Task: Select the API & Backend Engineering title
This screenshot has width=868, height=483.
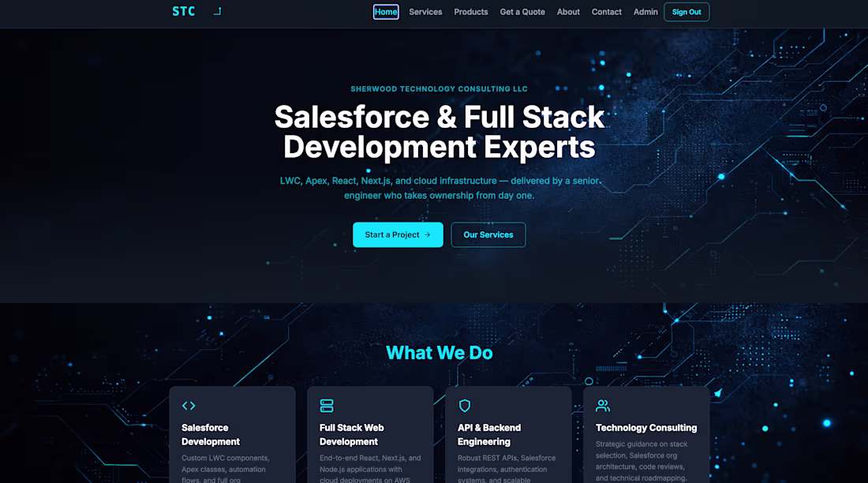Action: pos(489,435)
